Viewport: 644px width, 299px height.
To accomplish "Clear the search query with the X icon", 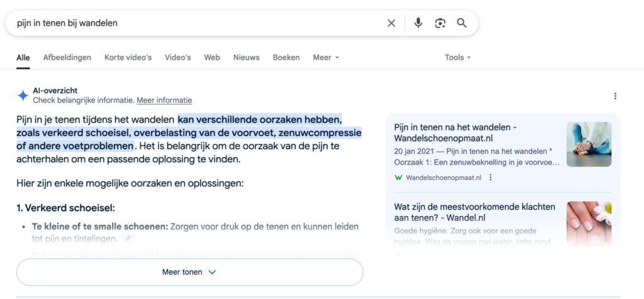I will tap(391, 23).
